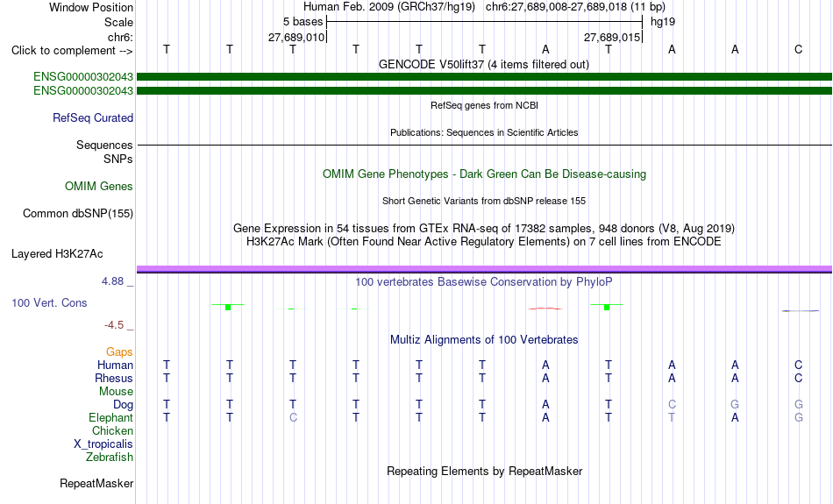Click the Elephant row C base
833x504 pixels.
293,417
